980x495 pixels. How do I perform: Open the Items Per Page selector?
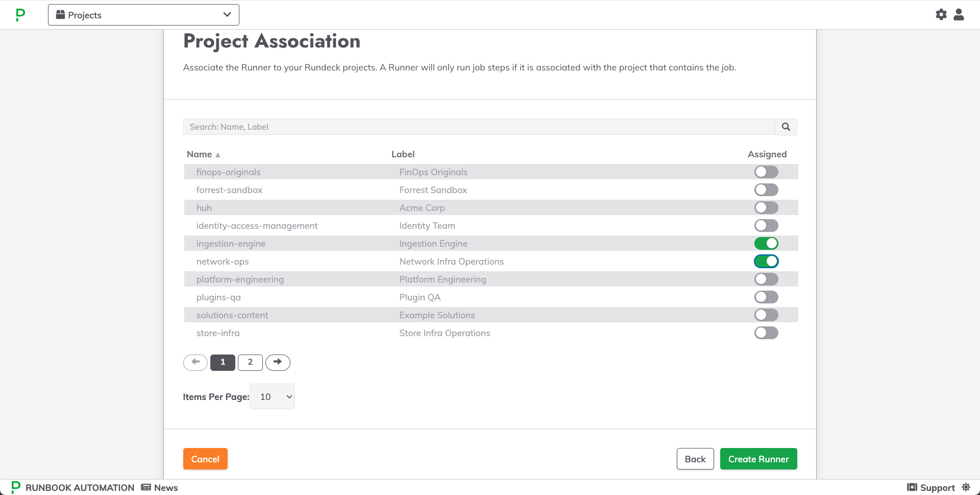point(272,396)
